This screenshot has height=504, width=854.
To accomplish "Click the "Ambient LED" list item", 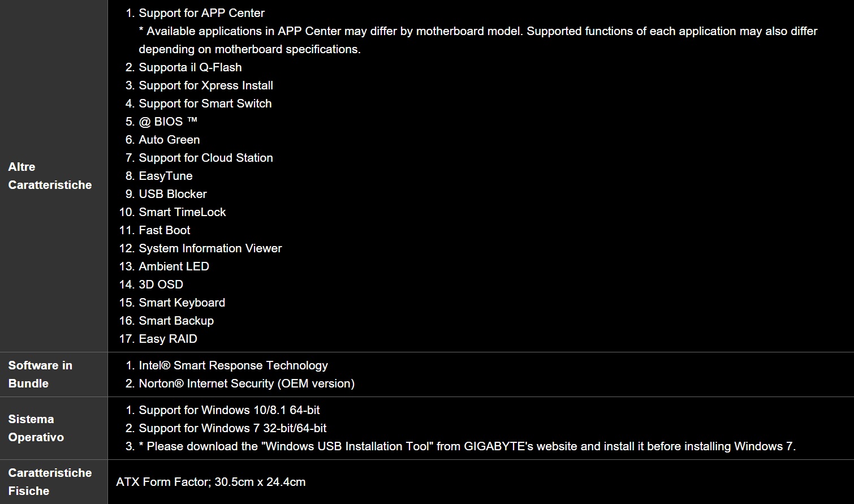I will (x=174, y=266).
